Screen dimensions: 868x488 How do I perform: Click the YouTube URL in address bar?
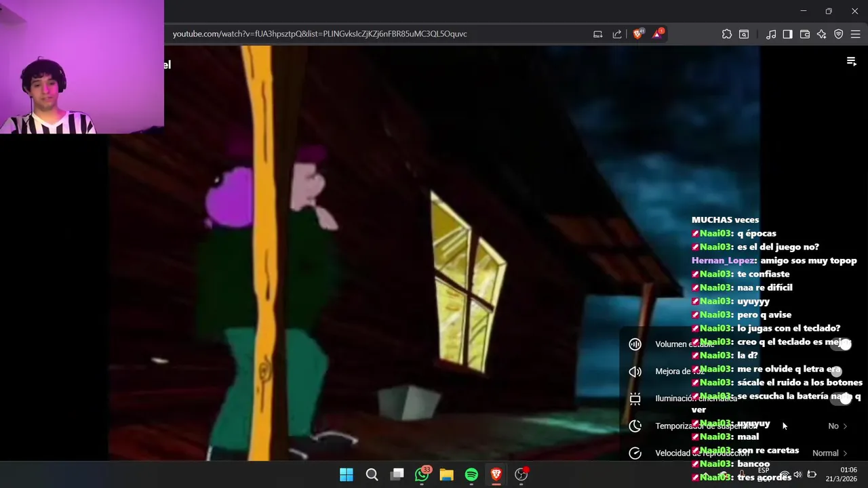click(319, 34)
